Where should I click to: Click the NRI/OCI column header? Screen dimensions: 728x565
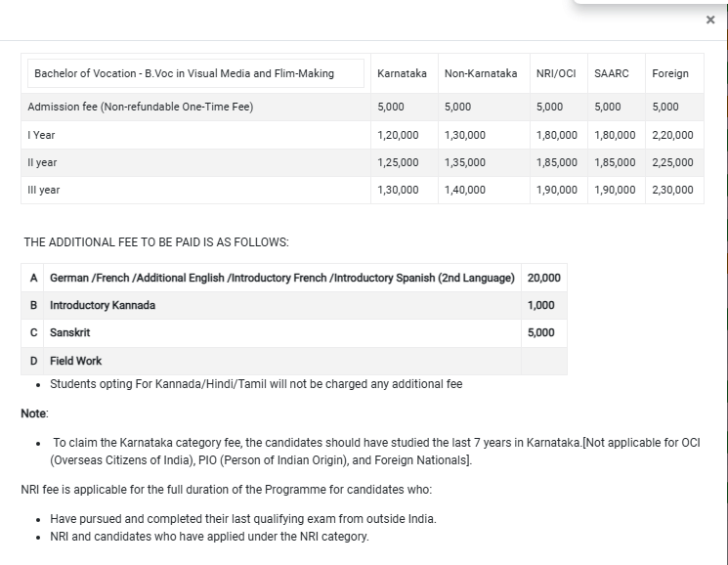pyautogui.click(x=556, y=73)
